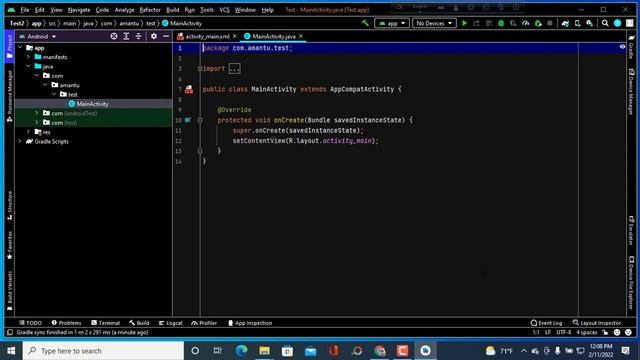The image size is (640, 360).
Task: Open Build Variants side tab on left
Action: click(9, 291)
